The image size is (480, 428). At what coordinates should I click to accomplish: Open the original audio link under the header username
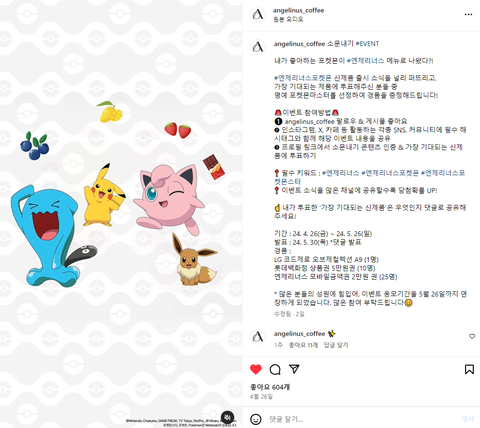point(288,19)
